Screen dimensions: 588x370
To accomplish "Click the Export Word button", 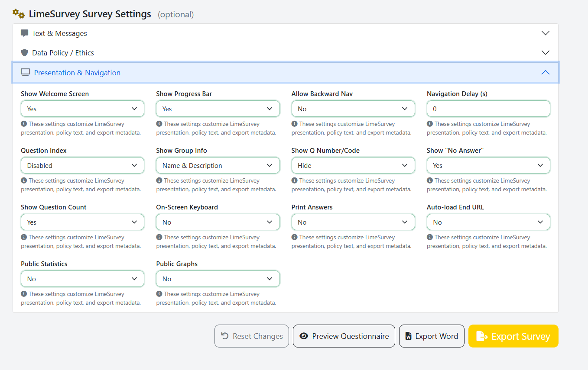I will click(432, 336).
